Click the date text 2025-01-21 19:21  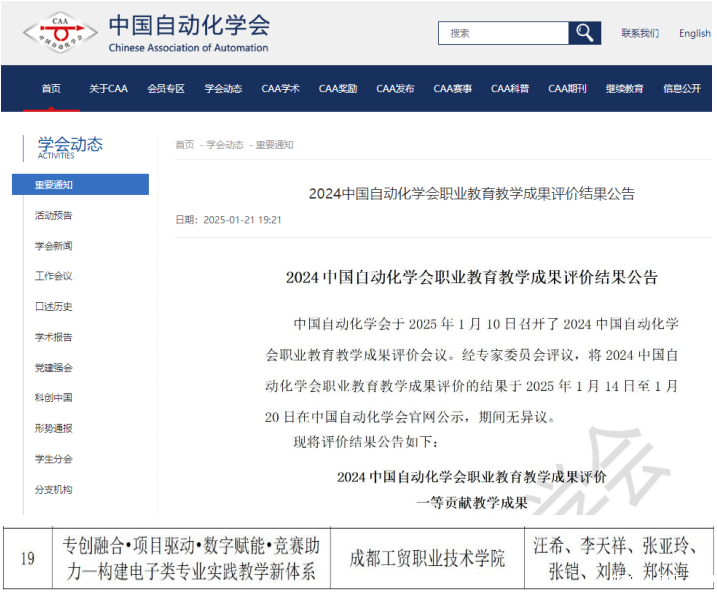pos(242,220)
